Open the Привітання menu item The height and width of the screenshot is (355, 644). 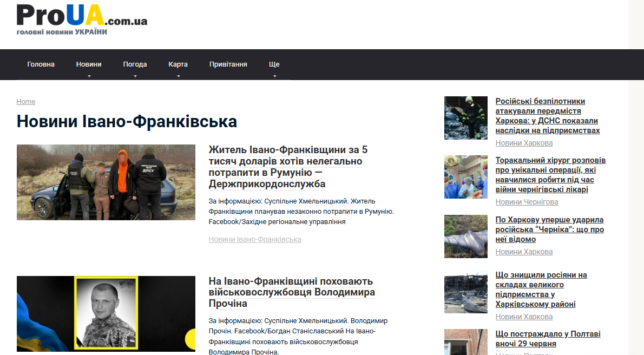pyautogui.click(x=228, y=64)
